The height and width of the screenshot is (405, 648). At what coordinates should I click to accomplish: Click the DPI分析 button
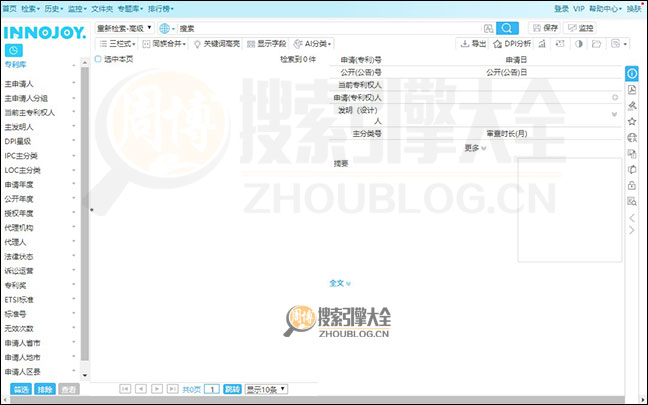(512, 43)
